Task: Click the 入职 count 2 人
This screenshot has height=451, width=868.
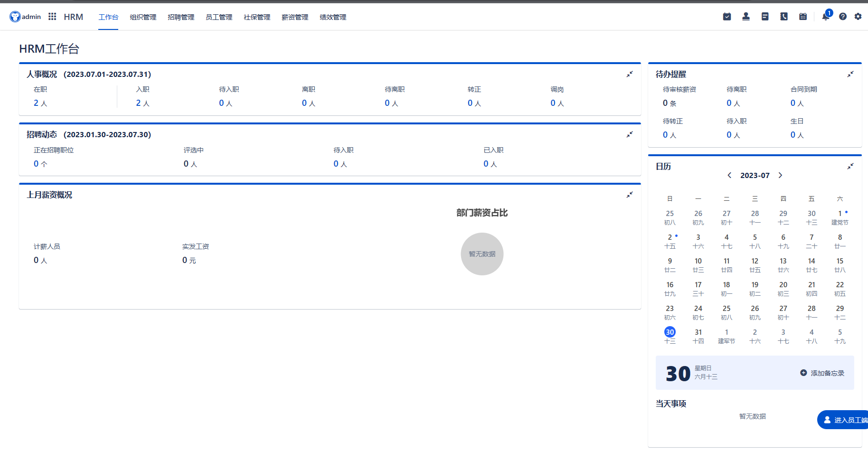Action: coord(142,103)
